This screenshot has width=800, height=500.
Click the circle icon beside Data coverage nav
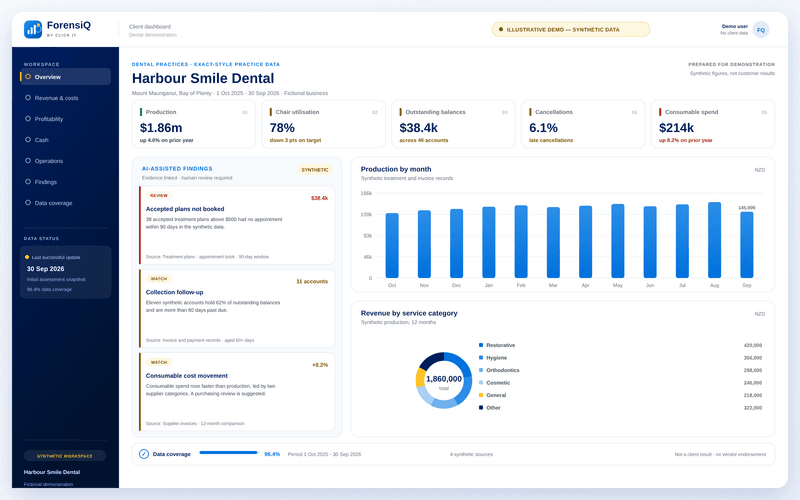[28, 203]
